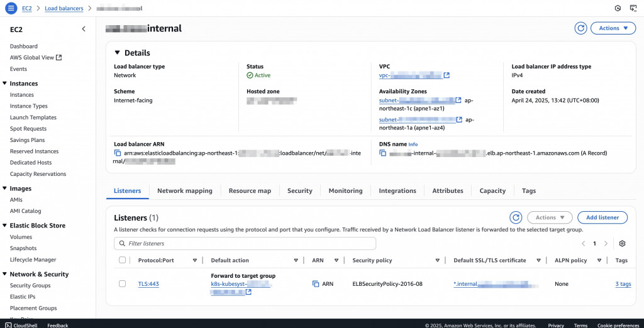The image size is (644, 328).
Task: Open DNS name Info link
Action: [413, 145]
